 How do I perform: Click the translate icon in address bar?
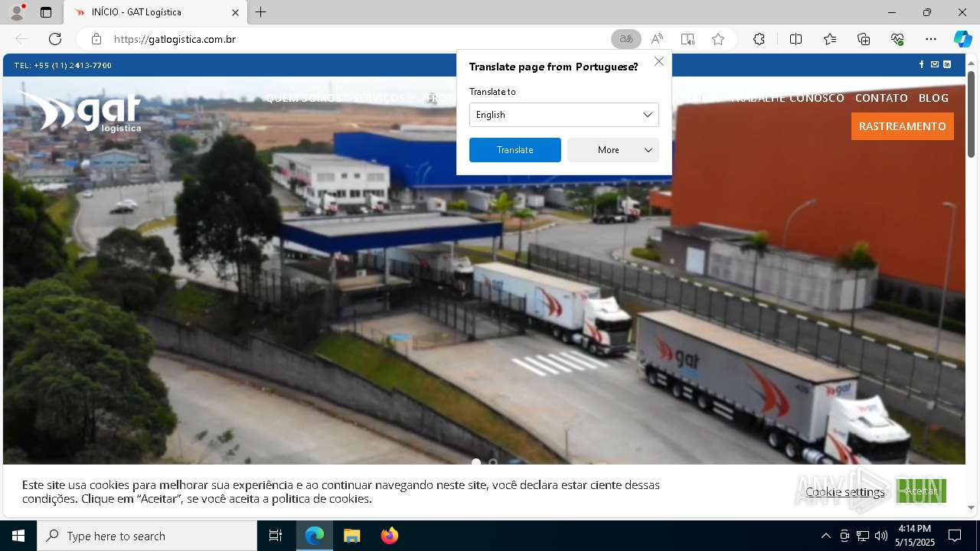pos(626,39)
